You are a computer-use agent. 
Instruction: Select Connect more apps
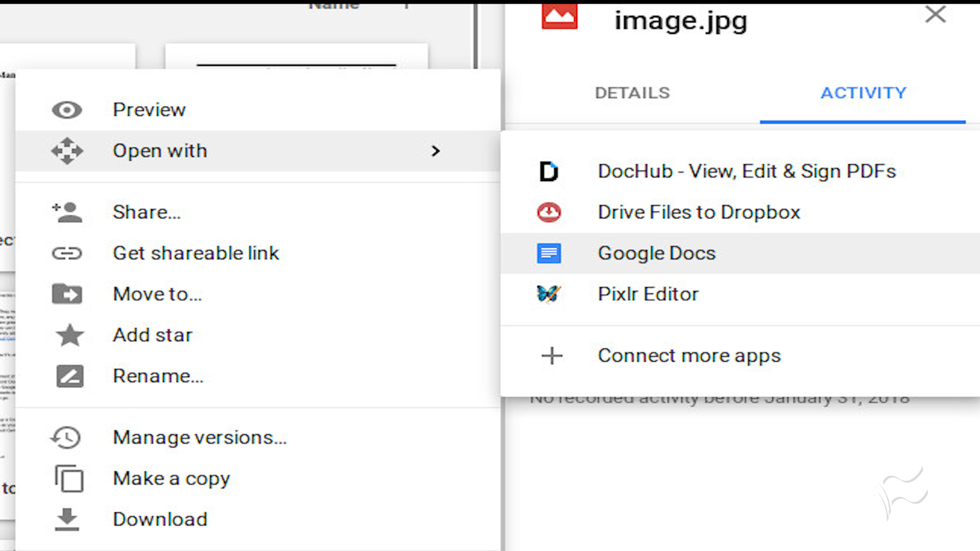click(x=740, y=356)
